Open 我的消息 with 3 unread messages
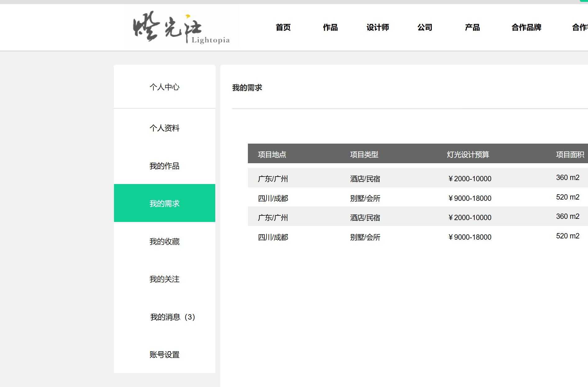 tap(172, 317)
